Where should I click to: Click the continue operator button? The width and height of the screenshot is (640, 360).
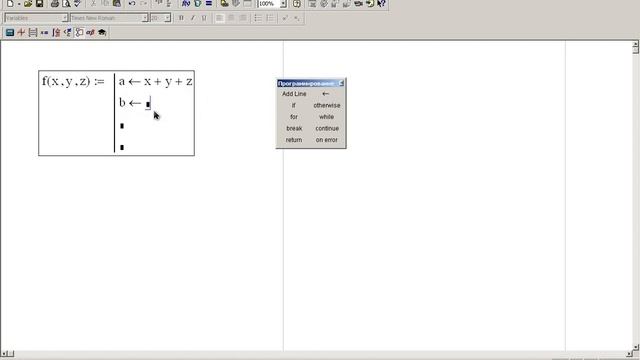click(x=327, y=128)
